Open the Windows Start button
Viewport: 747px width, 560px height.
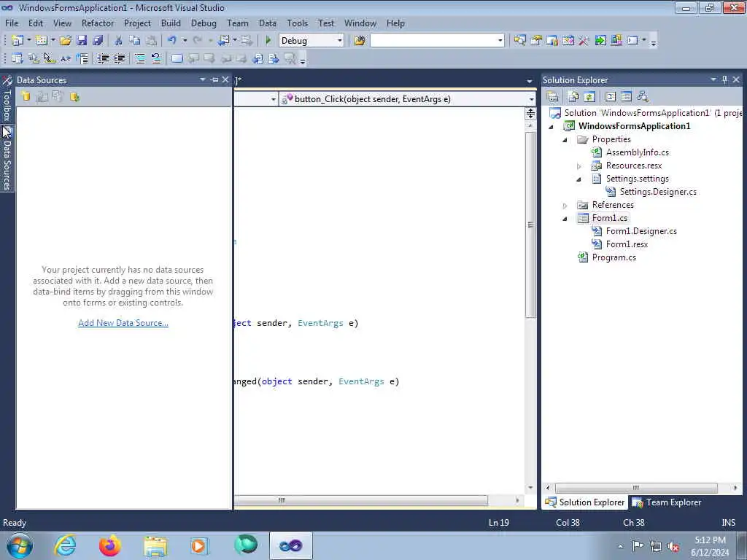[20, 545]
